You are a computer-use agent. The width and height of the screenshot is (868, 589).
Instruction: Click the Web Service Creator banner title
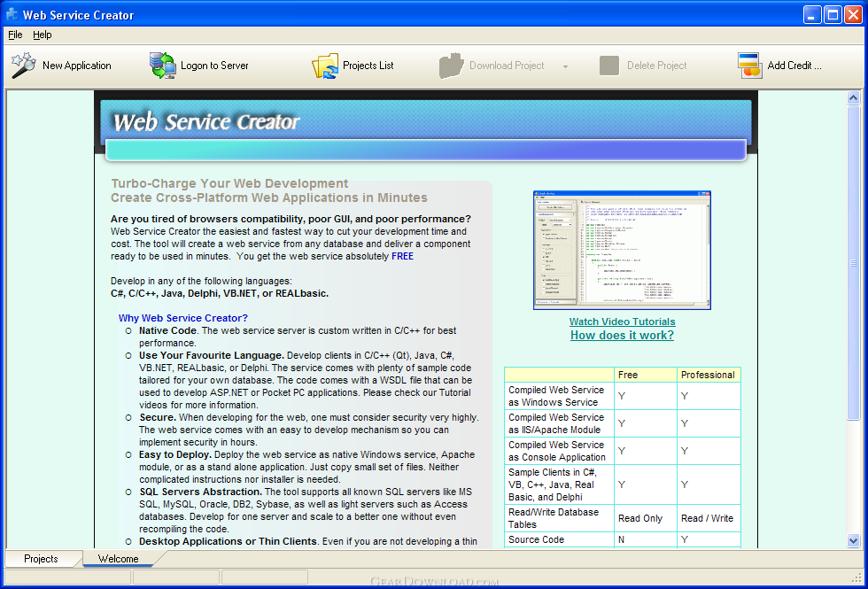pyautogui.click(x=206, y=122)
